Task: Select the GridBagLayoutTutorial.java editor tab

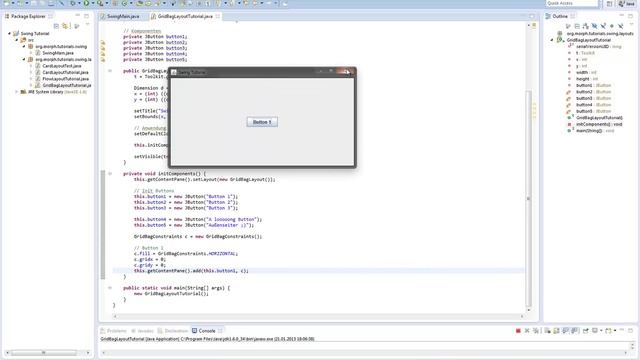Action: [x=185, y=16]
